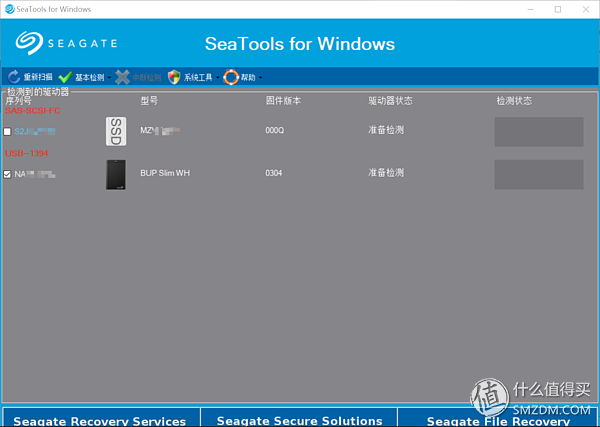Click firmware version 000Q
The height and width of the screenshot is (427, 600).
(x=275, y=130)
